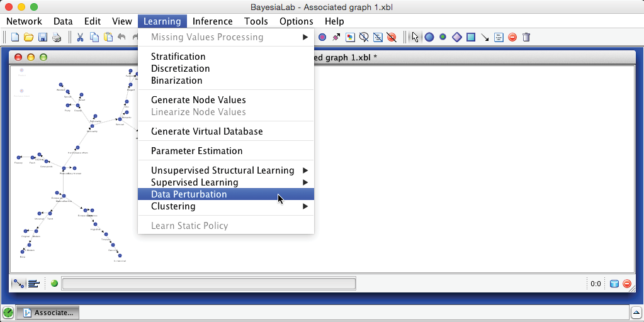
Task: Click the database cylinder icon in status bar
Action: (x=614, y=284)
